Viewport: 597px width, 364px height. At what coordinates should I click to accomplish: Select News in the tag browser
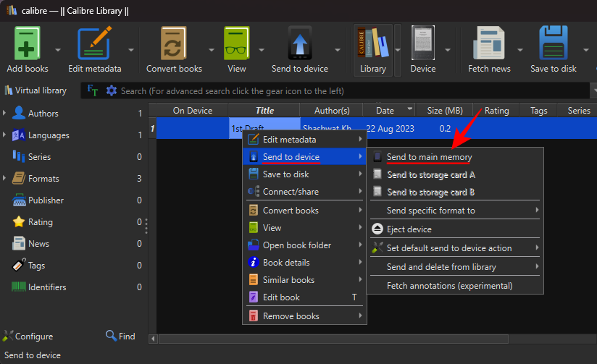click(38, 243)
